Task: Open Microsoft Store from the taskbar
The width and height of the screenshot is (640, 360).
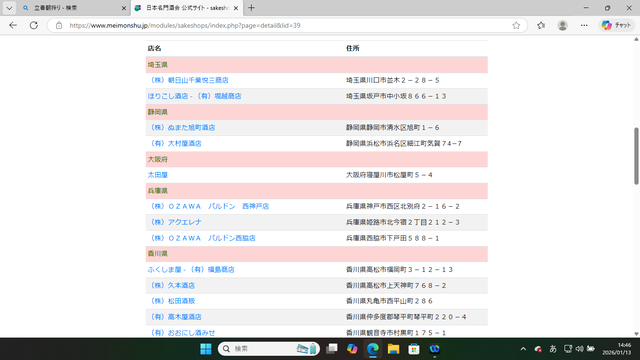Action: pyautogui.click(x=414, y=349)
